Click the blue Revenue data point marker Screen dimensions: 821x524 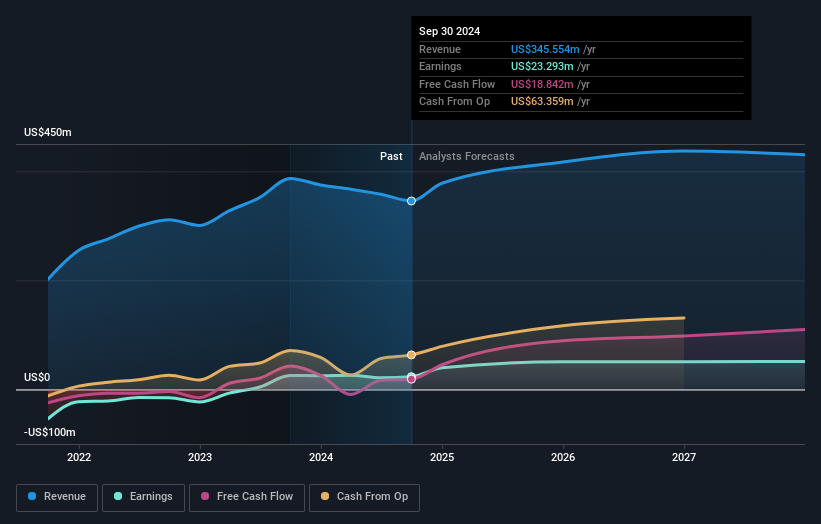click(x=412, y=201)
